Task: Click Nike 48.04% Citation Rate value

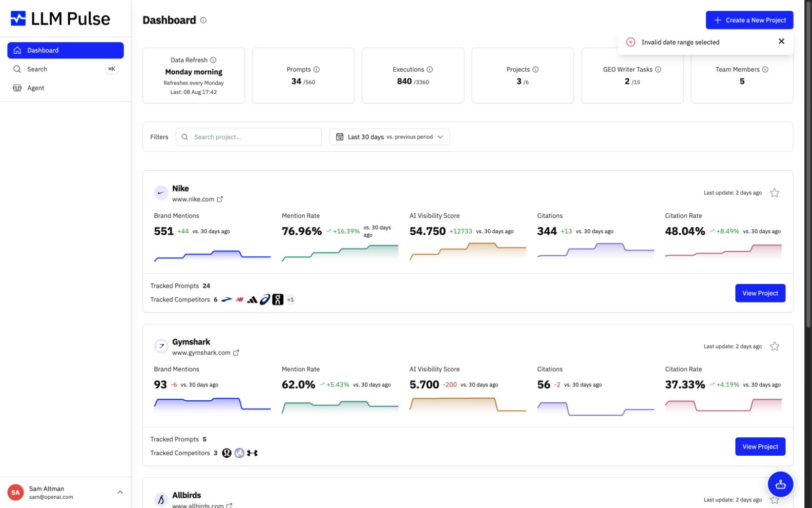Action: [x=685, y=231]
